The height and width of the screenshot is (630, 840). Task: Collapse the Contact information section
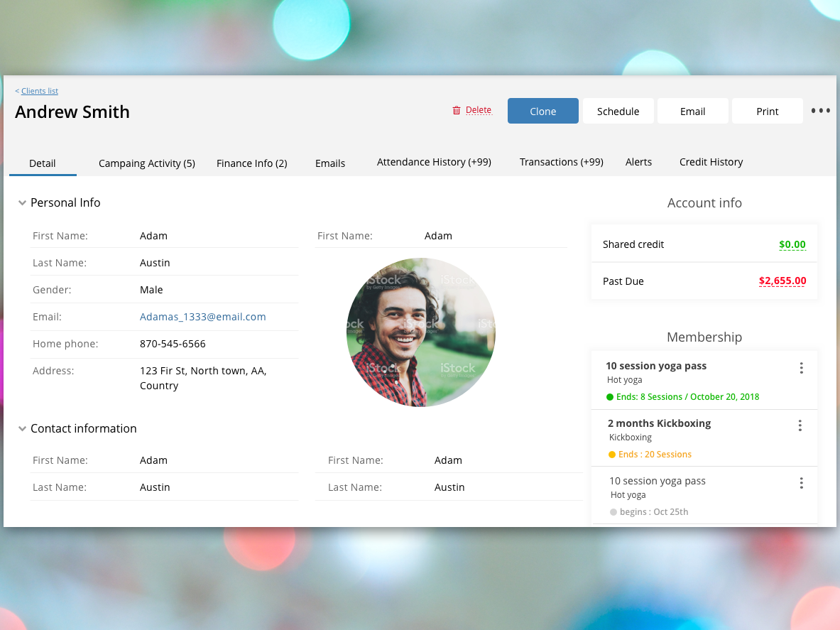(22, 428)
